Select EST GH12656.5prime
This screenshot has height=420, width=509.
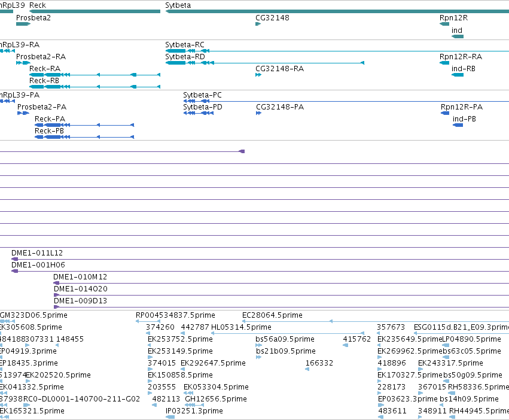point(216,399)
